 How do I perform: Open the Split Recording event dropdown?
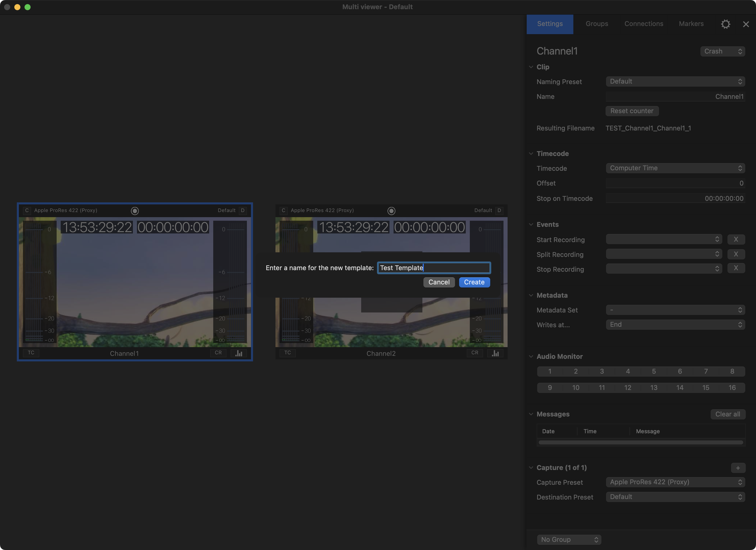point(664,254)
